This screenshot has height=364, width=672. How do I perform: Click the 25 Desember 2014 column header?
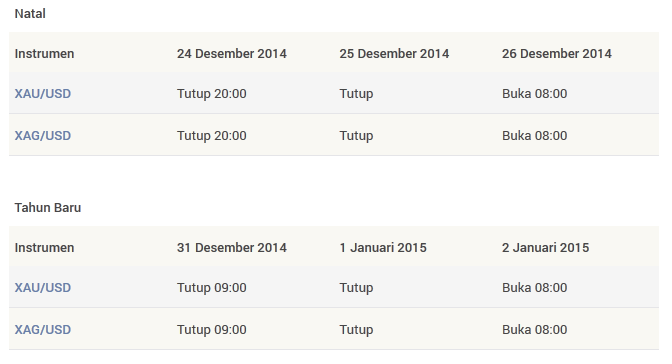click(394, 54)
